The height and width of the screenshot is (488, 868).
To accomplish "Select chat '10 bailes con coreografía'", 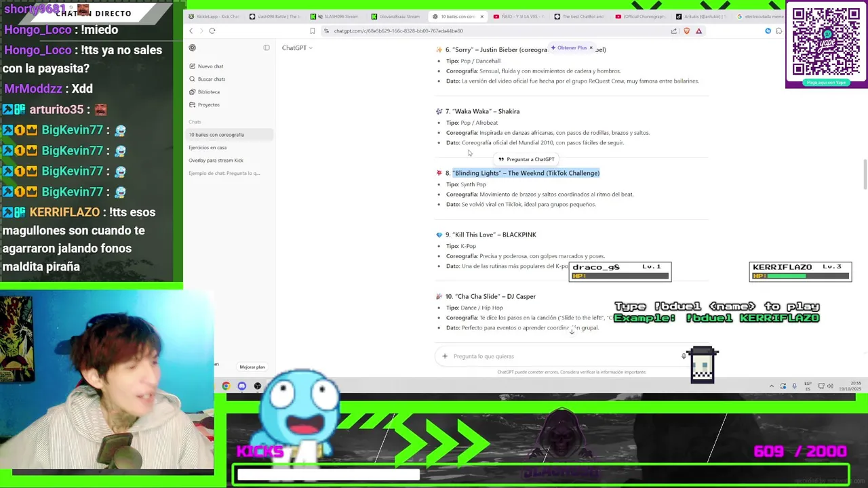I will coord(230,134).
